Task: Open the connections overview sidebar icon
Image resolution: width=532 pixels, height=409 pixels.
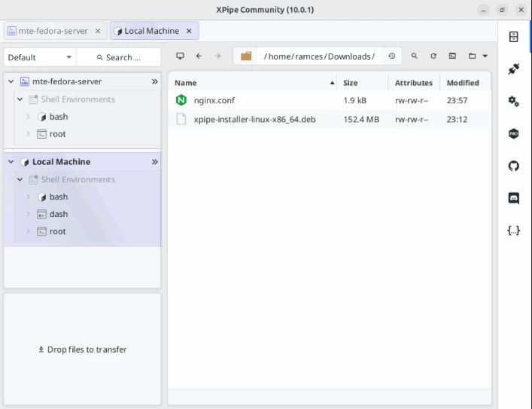Action: (x=514, y=37)
